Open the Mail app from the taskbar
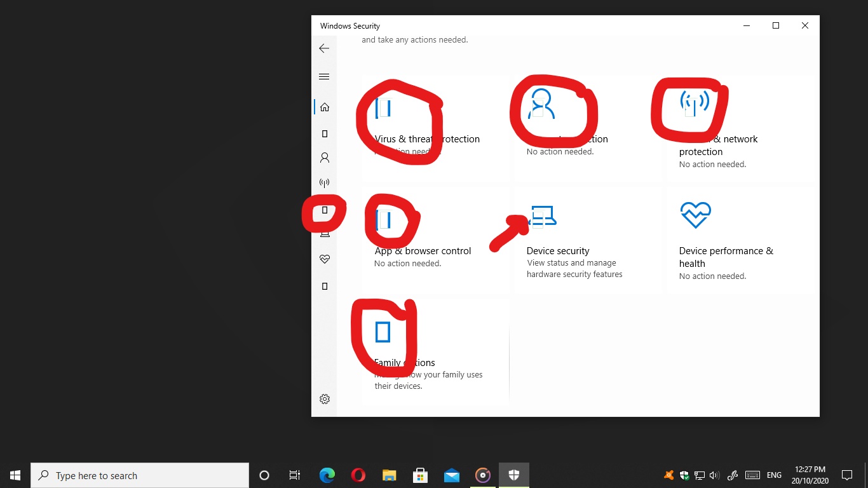The width and height of the screenshot is (868, 488). point(452,475)
